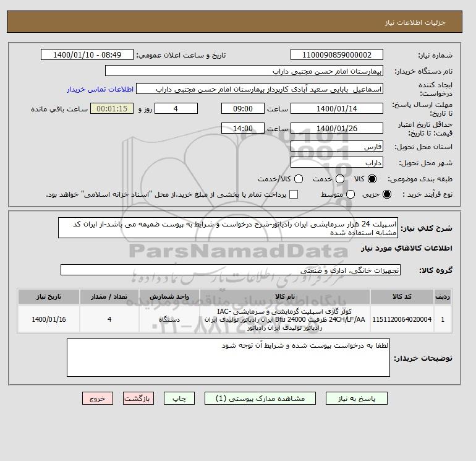Click the product code 1151120064020004 cell
Viewport: 476px width, 461px height.
(x=402, y=319)
